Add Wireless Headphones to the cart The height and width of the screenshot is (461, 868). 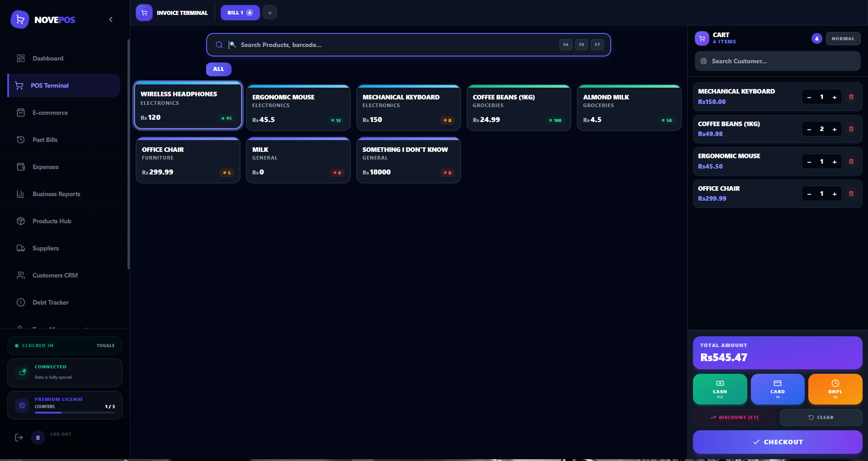coord(188,105)
